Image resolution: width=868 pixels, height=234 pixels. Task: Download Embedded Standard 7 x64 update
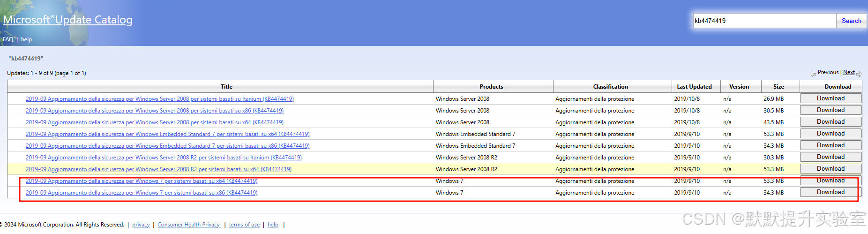pyautogui.click(x=831, y=134)
